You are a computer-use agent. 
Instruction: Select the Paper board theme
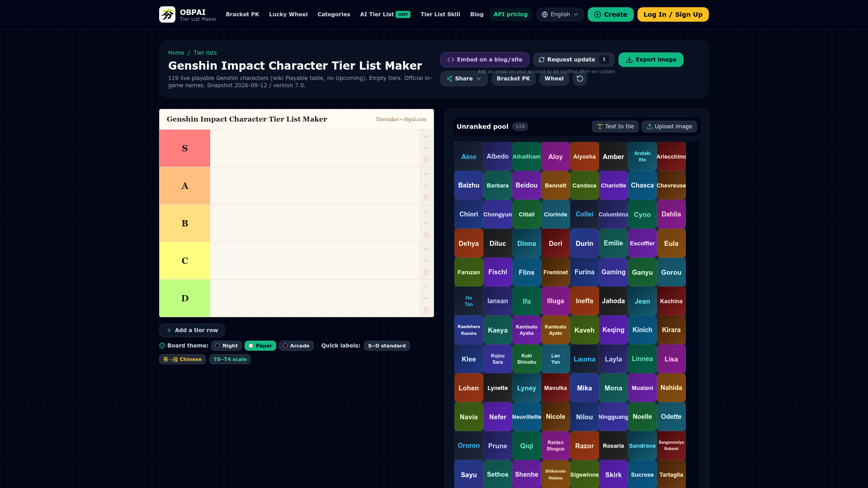pyautogui.click(x=260, y=346)
